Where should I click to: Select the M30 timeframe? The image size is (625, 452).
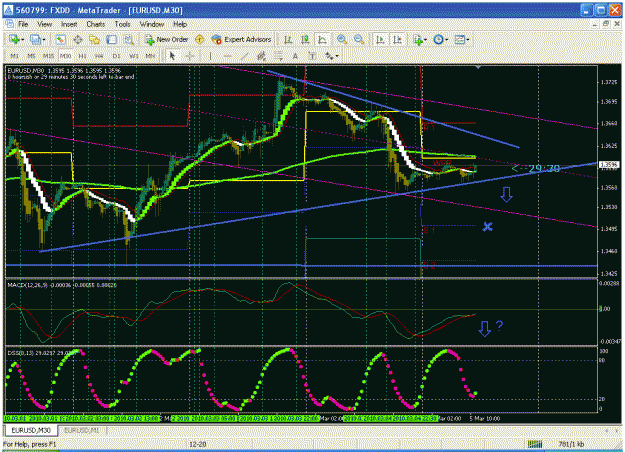click(x=65, y=56)
